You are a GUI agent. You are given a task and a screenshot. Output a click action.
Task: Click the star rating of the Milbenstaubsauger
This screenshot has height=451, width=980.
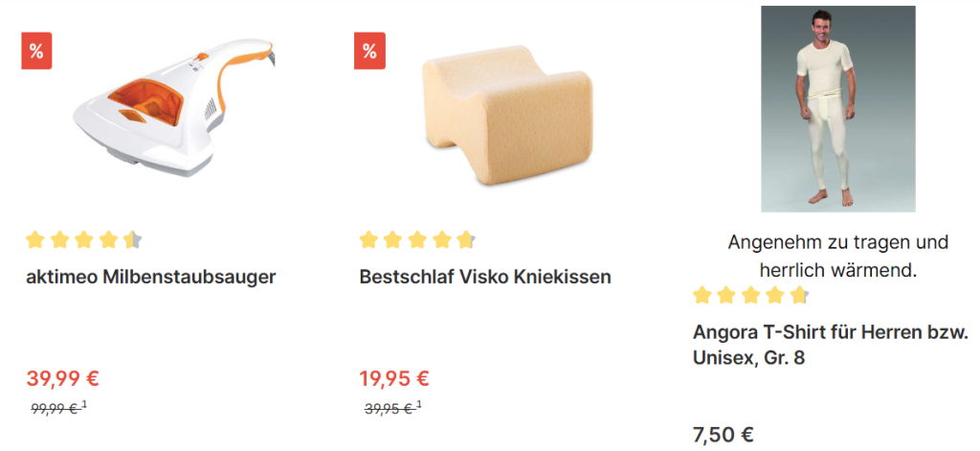point(84,239)
